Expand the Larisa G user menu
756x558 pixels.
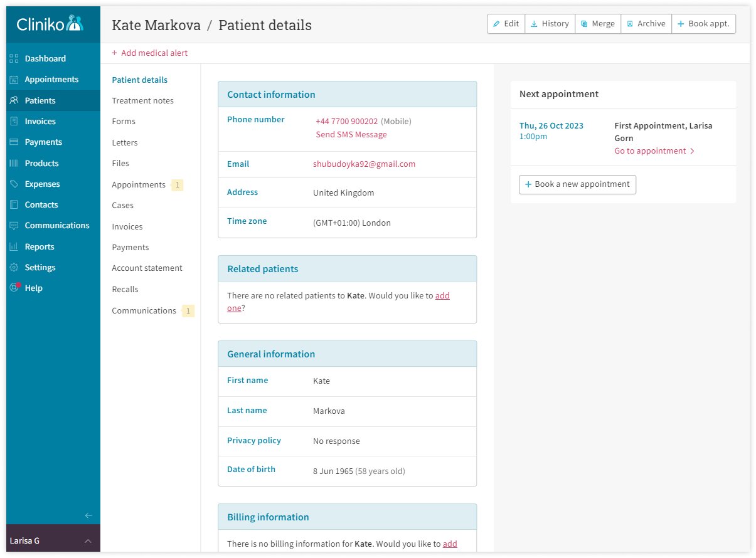[88, 541]
